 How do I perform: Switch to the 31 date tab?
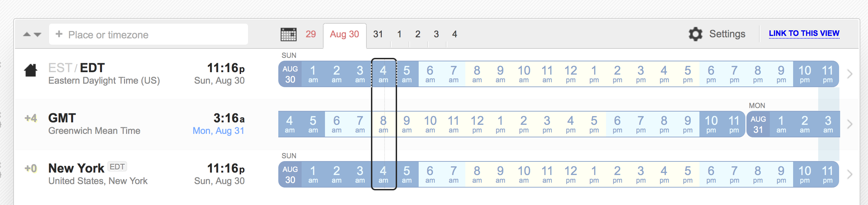click(x=378, y=34)
